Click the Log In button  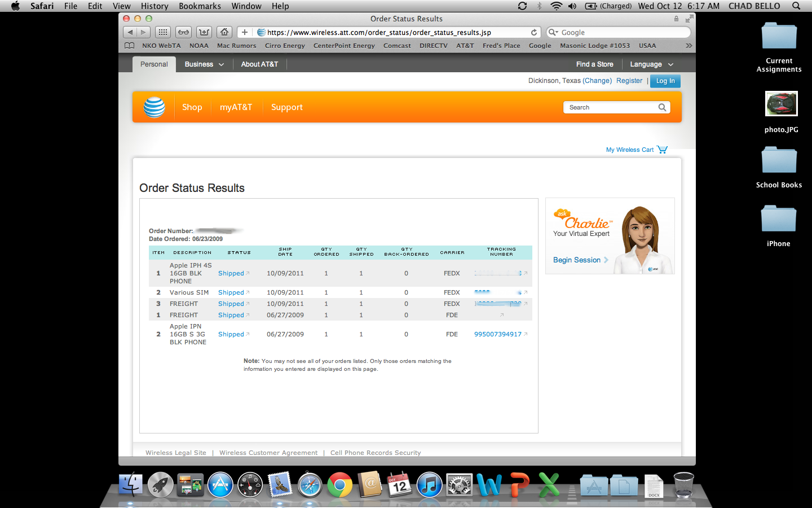click(x=665, y=81)
